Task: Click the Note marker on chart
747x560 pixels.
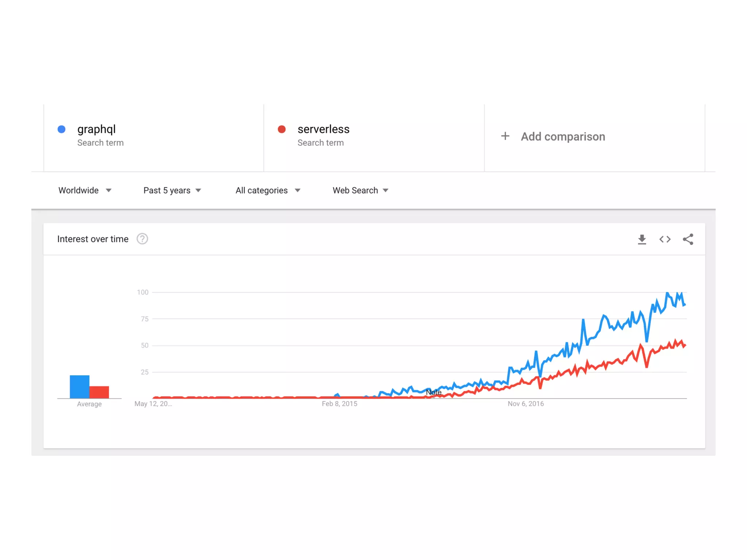Action: pos(433,392)
